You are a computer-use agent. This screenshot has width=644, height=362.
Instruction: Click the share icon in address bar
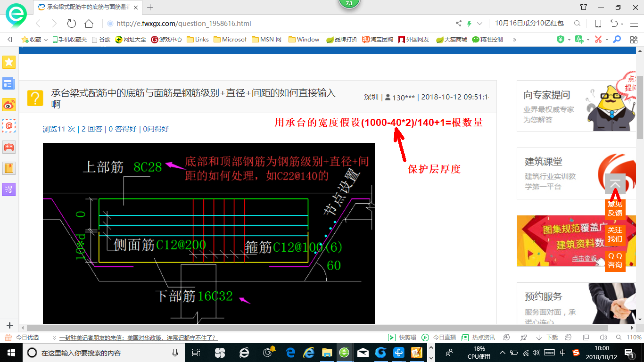[459, 24]
